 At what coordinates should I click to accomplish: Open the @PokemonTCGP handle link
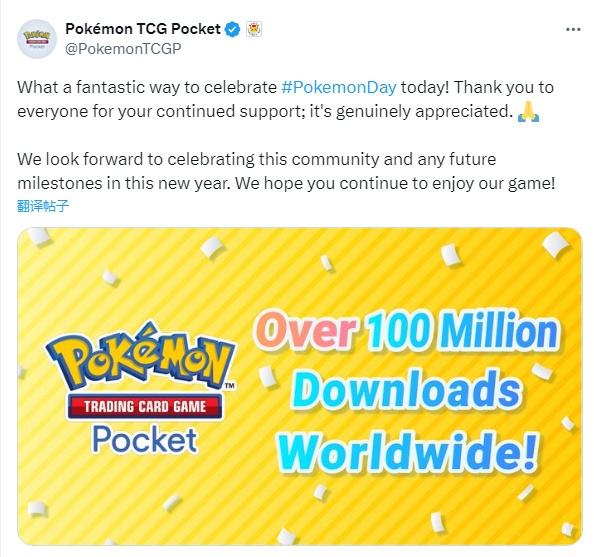(123, 49)
